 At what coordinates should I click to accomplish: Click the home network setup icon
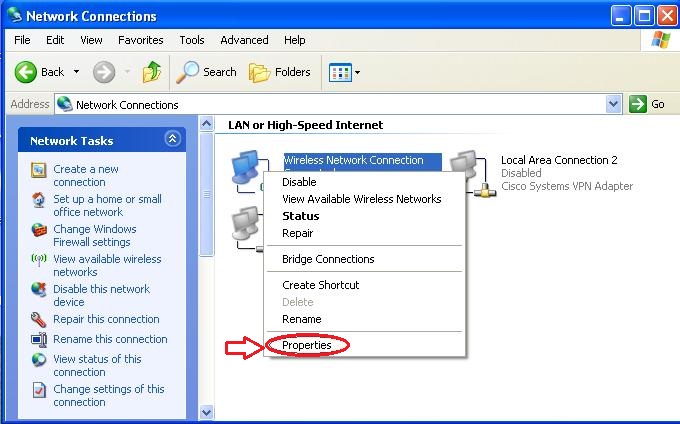(x=39, y=200)
